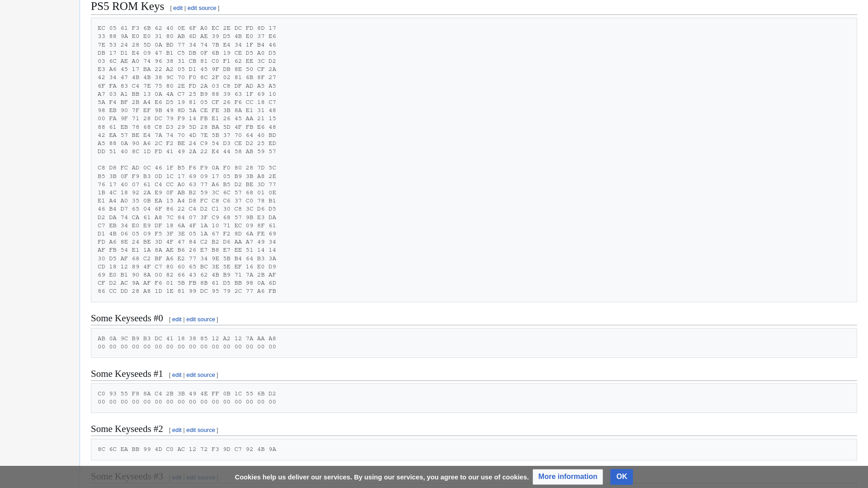This screenshot has height=488, width=868.
Task: Open edit source for Some Keyseeds #0
Action: point(201,319)
